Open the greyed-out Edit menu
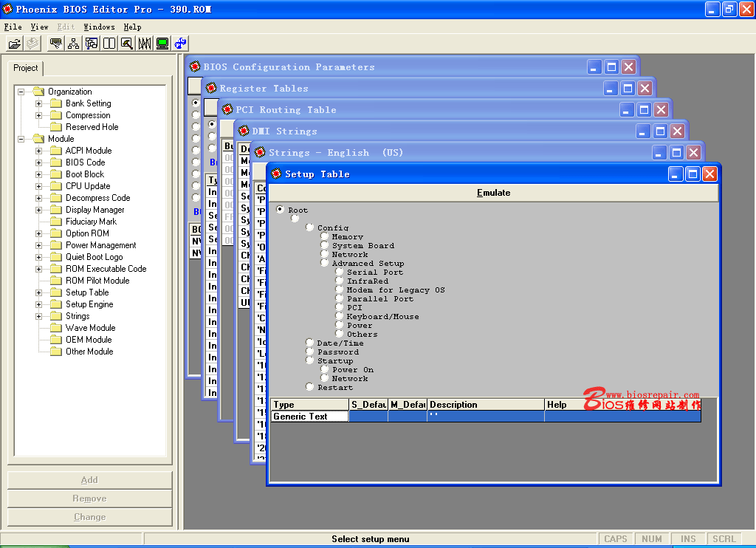The image size is (756, 548). pos(66,27)
